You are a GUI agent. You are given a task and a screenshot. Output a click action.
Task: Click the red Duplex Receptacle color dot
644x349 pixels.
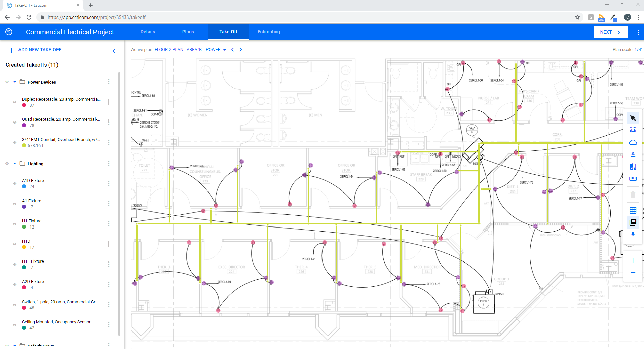tap(24, 105)
